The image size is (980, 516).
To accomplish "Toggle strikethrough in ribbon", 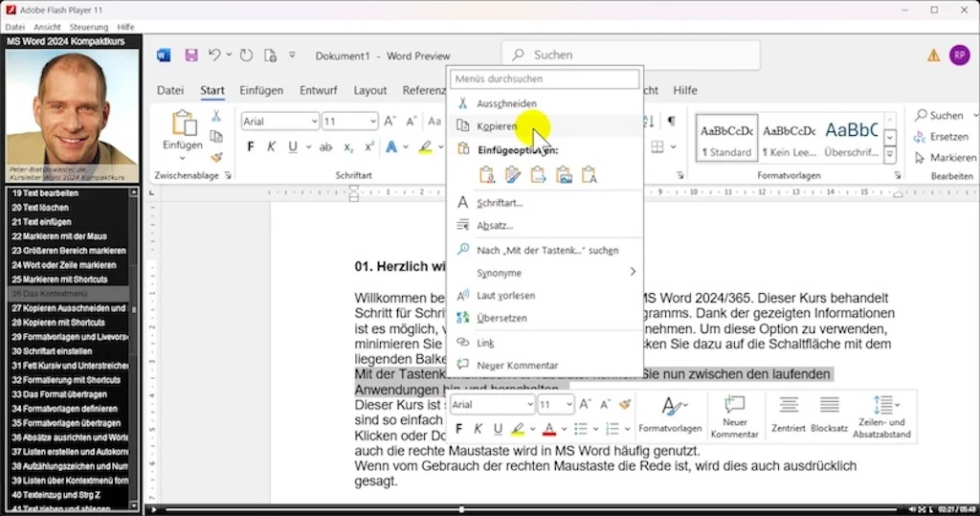I will click(325, 147).
